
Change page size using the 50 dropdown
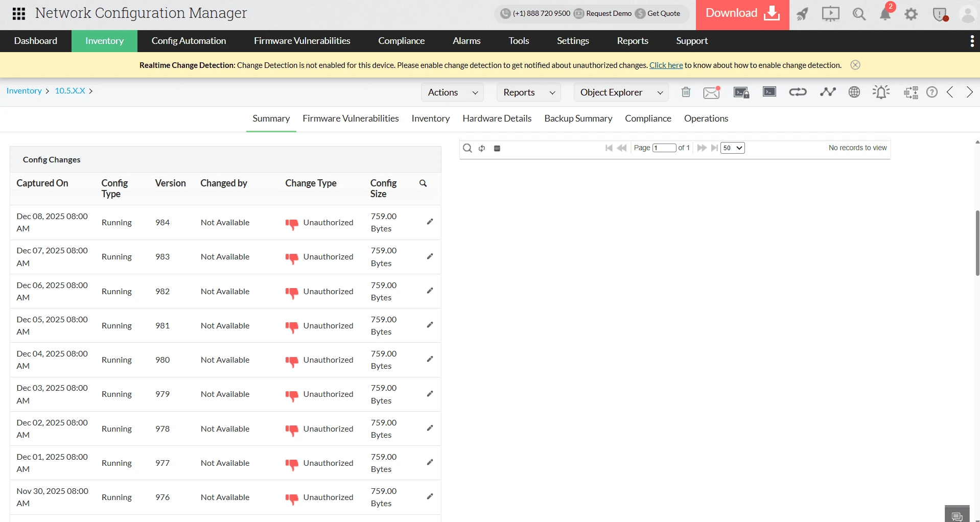(732, 148)
